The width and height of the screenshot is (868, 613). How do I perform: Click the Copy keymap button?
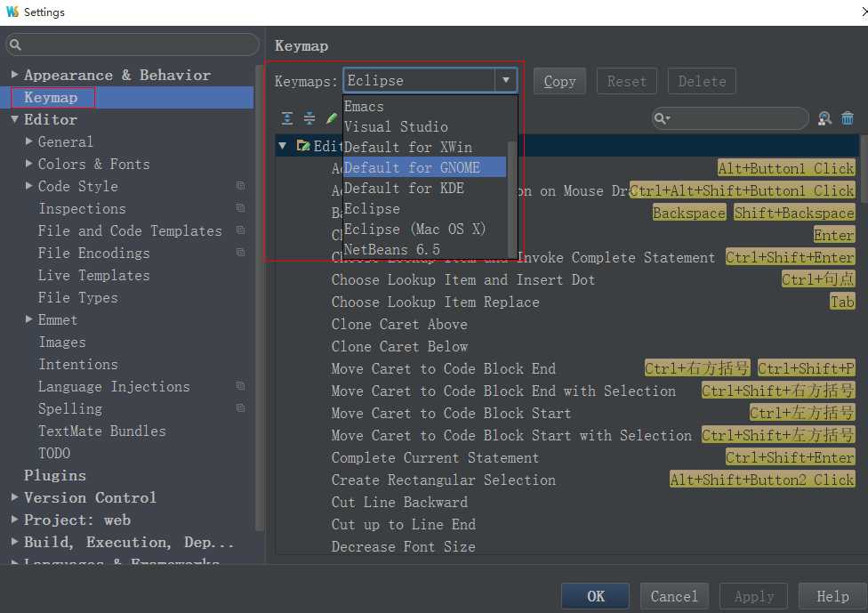coord(559,81)
